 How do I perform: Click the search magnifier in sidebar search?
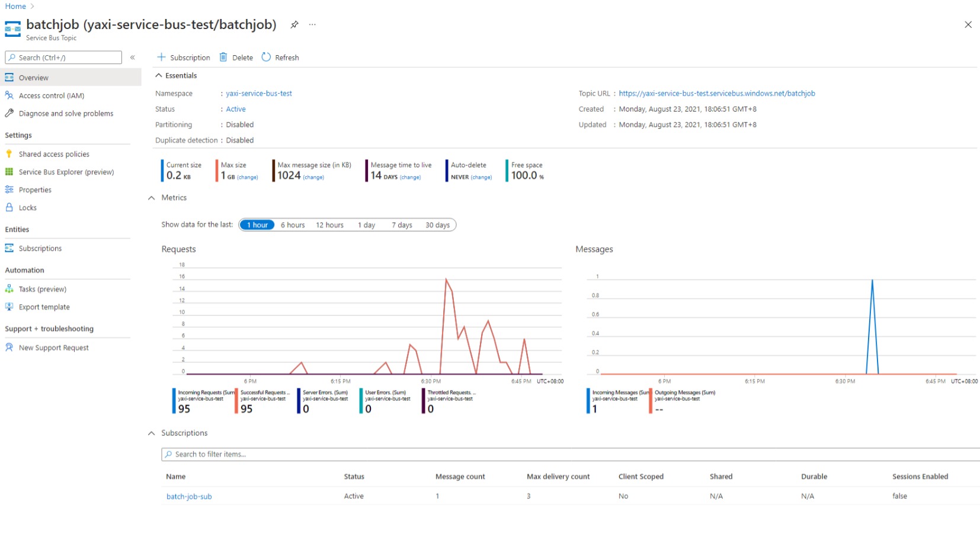pyautogui.click(x=12, y=58)
